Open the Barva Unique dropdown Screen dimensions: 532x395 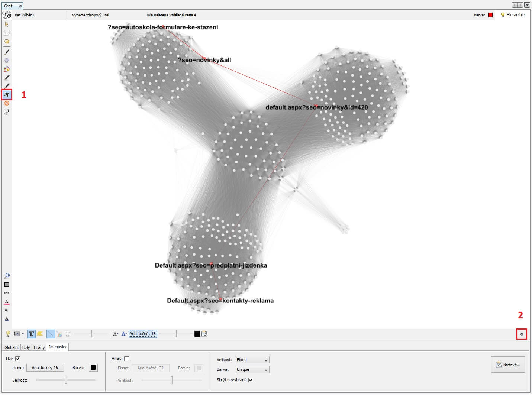click(252, 369)
